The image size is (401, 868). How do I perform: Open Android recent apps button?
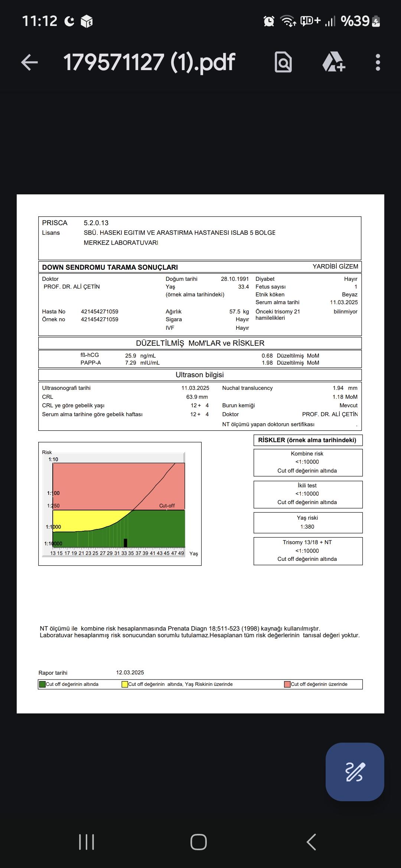click(x=87, y=842)
